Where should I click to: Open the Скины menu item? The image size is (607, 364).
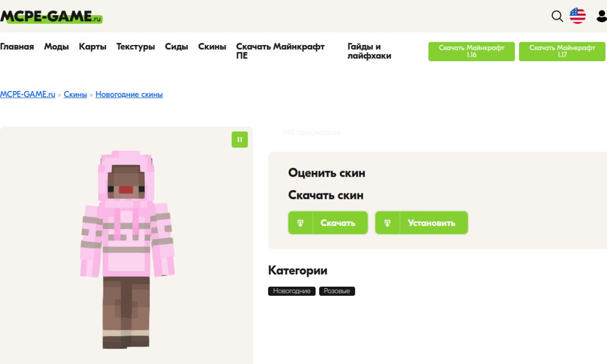(x=212, y=46)
